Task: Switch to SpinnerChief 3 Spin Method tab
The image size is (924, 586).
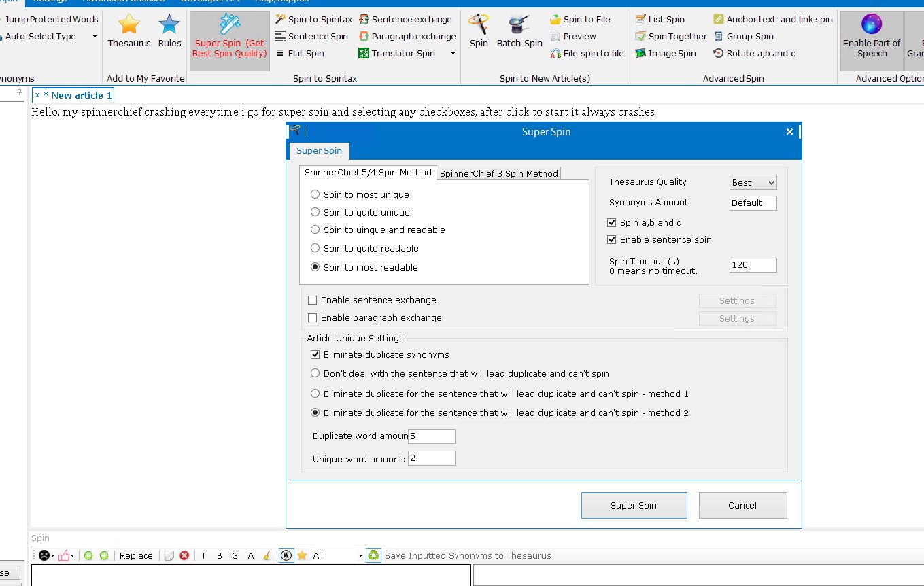Action: point(498,173)
